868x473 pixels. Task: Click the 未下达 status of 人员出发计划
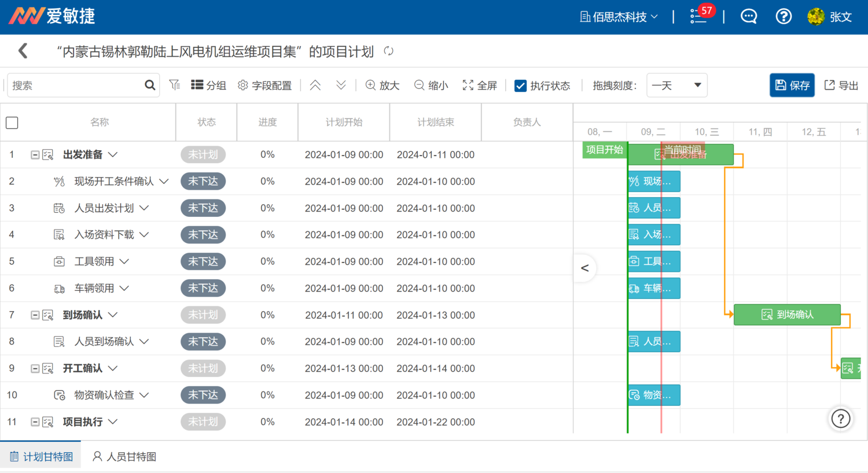tap(203, 208)
